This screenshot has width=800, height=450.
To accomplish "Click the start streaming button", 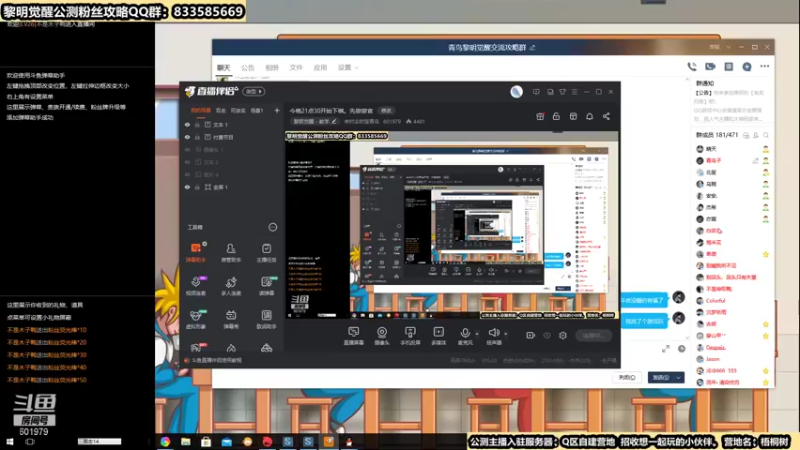I will coord(594,336).
